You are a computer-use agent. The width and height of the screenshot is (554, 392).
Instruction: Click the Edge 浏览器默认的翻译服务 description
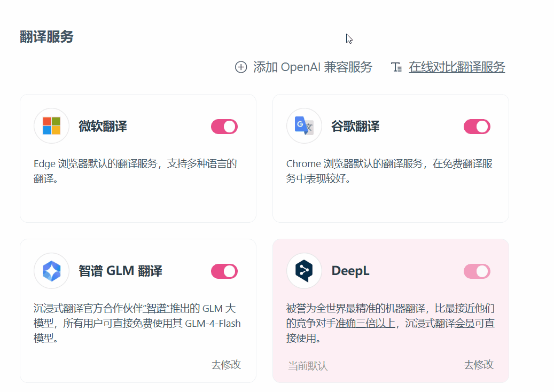[x=135, y=171]
